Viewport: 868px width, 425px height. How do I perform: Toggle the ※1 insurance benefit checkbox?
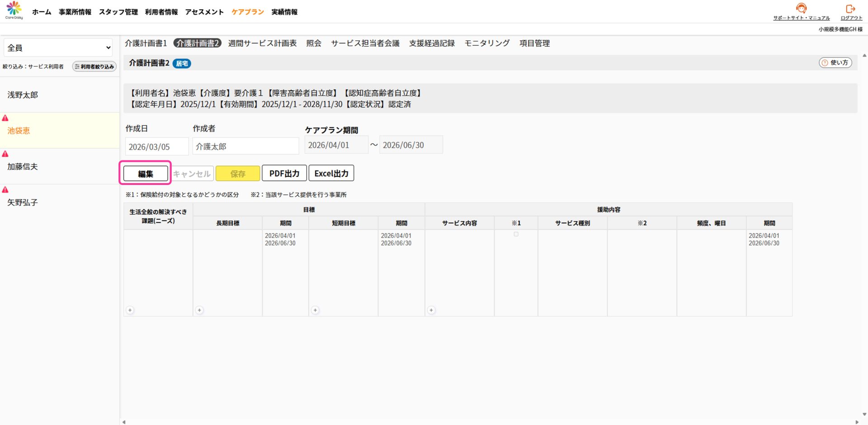click(516, 234)
